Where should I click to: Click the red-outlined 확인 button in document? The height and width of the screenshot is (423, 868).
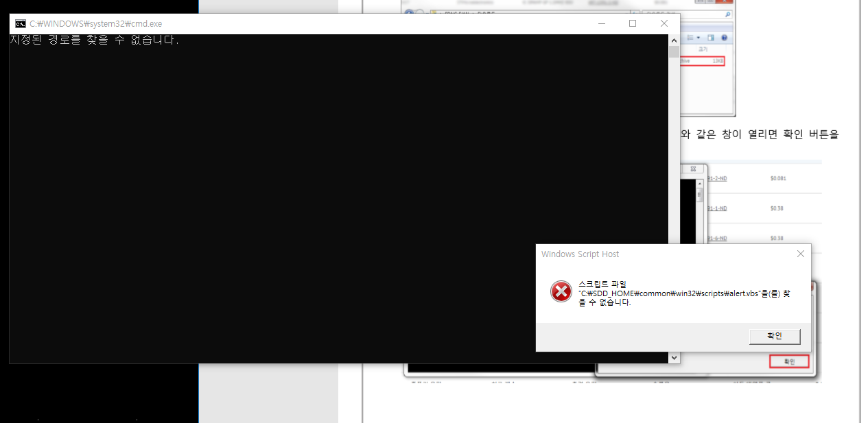788,361
